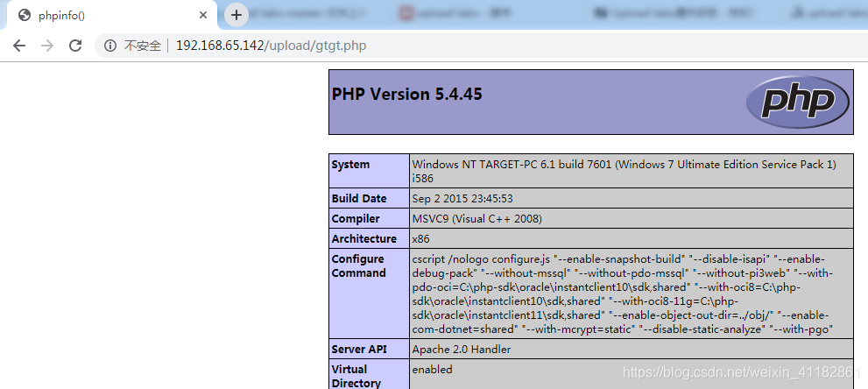Click the System row label
This screenshot has height=389, width=868.
click(x=350, y=165)
